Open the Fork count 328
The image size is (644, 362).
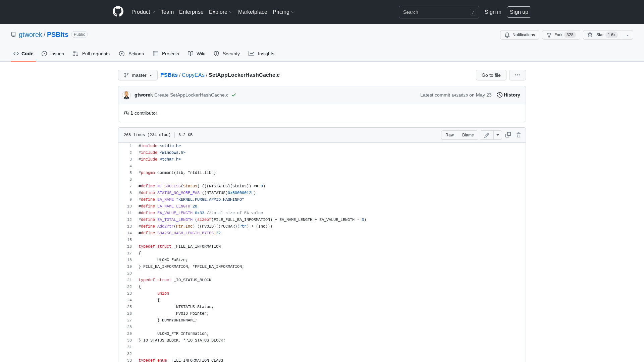click(x=570, y=35)
